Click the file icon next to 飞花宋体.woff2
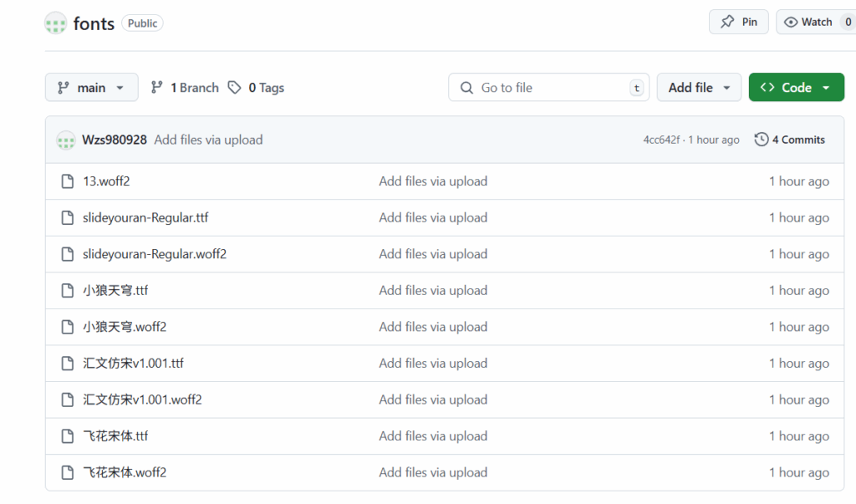This screenshot has height=504, width=856. [67, 472]
